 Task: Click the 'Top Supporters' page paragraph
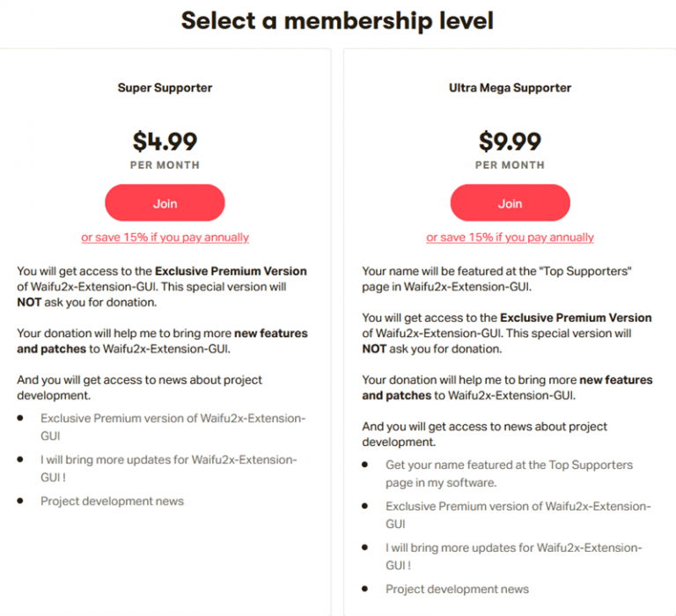497,279
